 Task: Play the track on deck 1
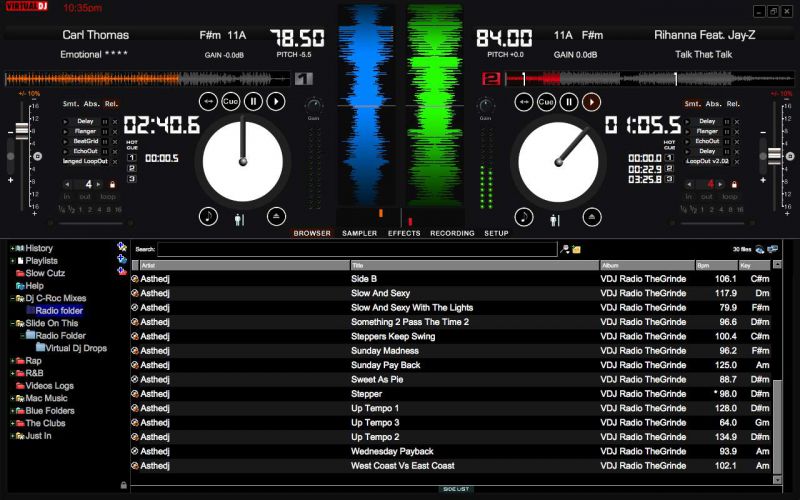[x=276, y=102]
